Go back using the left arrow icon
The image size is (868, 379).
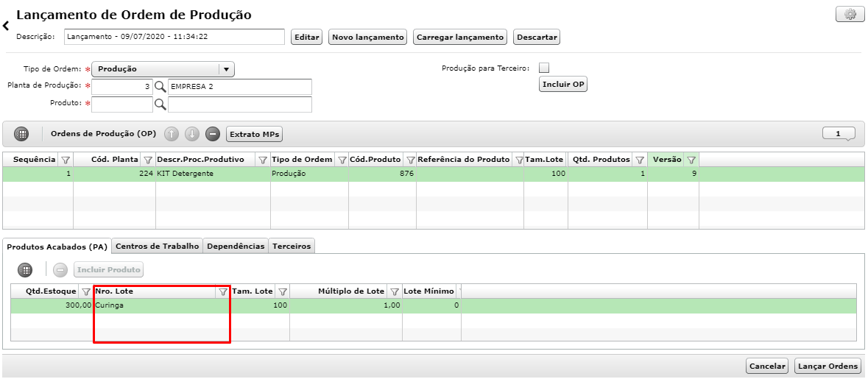pyautogui.click(x=6, y=26)
